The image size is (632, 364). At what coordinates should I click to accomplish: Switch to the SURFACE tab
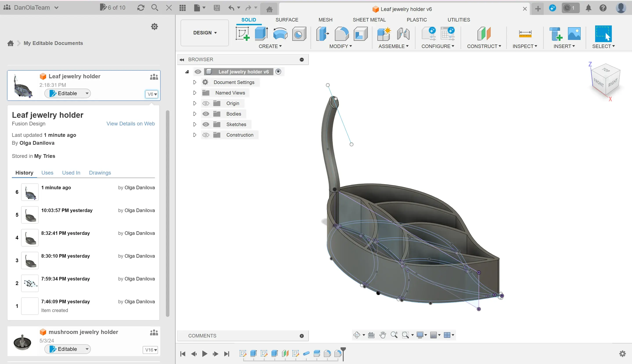(287, 20)
